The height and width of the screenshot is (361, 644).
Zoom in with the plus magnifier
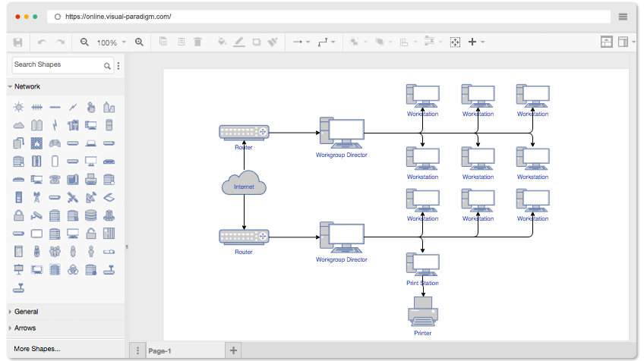click(139, 42)
